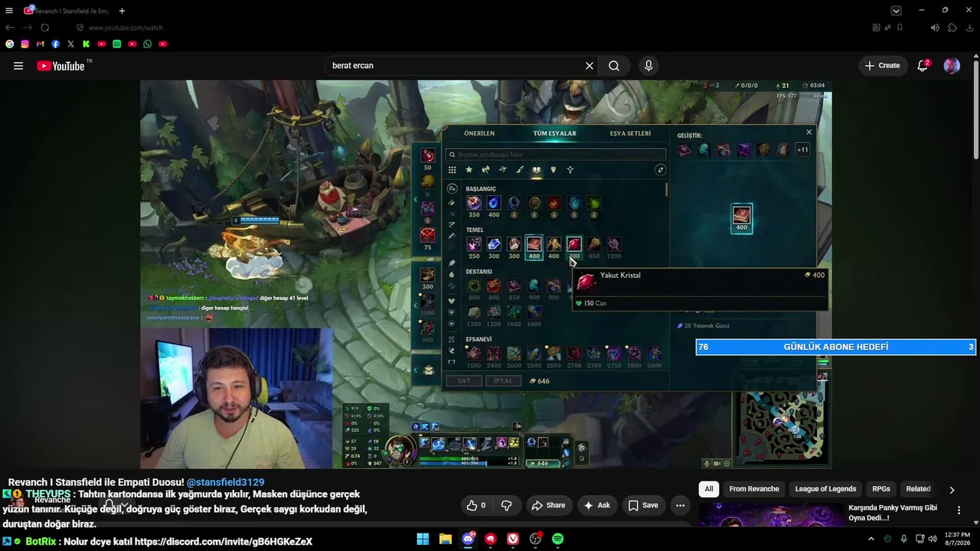The image size is (980, 551).
Task: Open the Instagram bookmark
Action: click(24, 44)
